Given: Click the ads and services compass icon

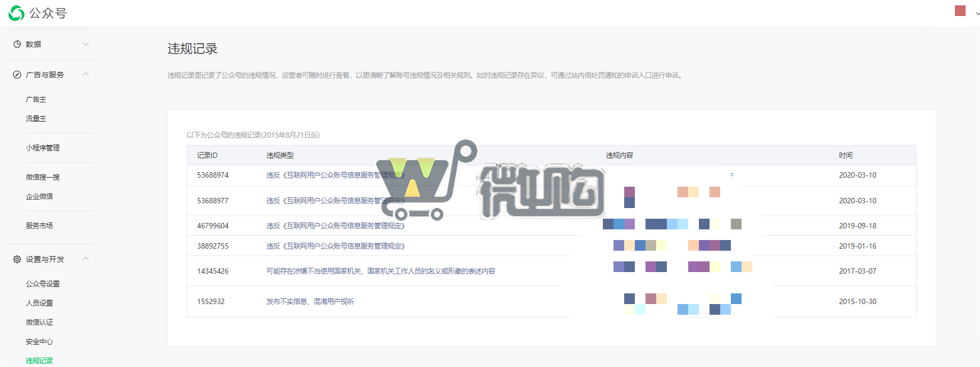Looking at the screenshot, I should click(x=17, y=75).
